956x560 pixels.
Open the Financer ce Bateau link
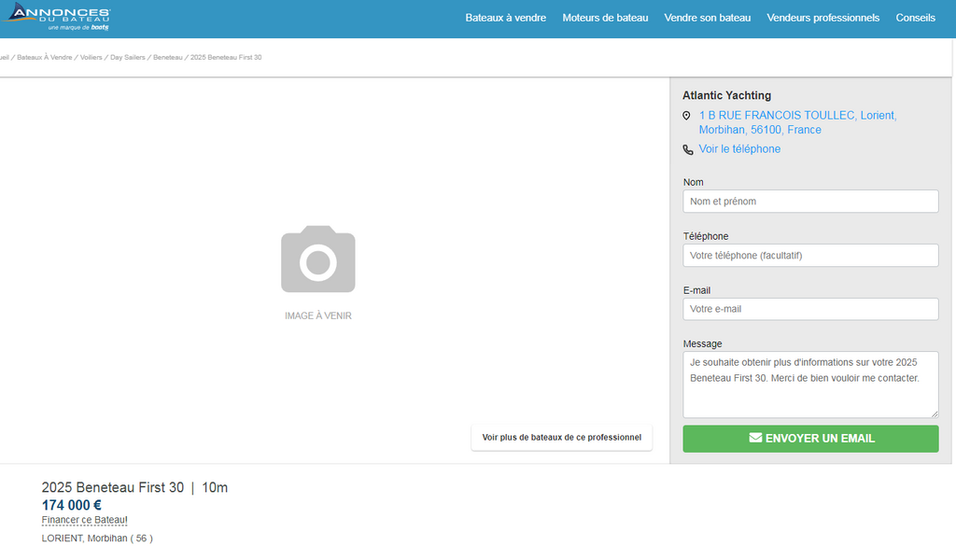point(85,521)
